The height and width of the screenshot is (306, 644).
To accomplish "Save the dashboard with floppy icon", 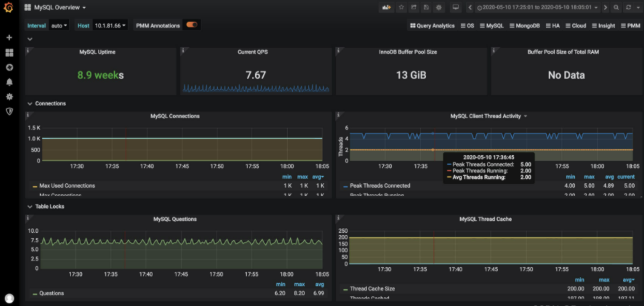I will tap(427, 7).
